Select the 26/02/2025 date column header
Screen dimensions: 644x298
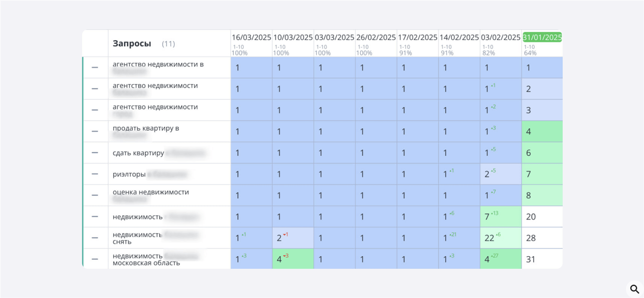click(376, 37)
